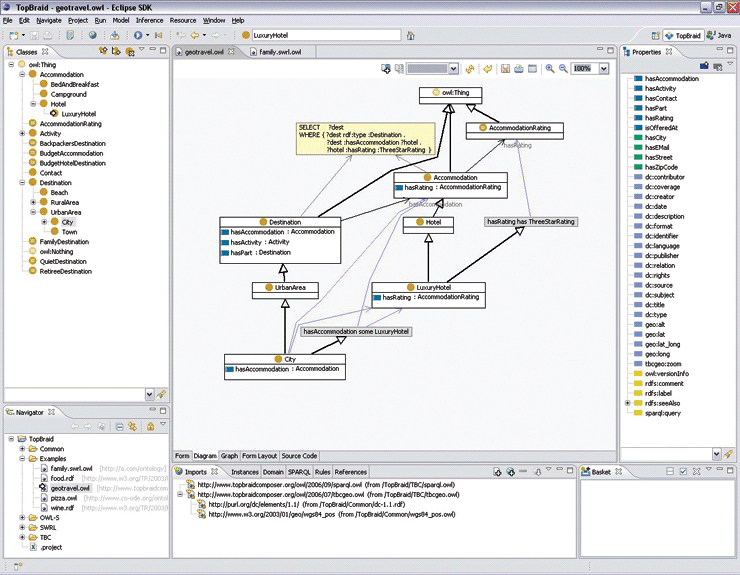Click the globe icon in main toolbar
The width and height of the screenshot is (740, 575).
tap(93, 35)
